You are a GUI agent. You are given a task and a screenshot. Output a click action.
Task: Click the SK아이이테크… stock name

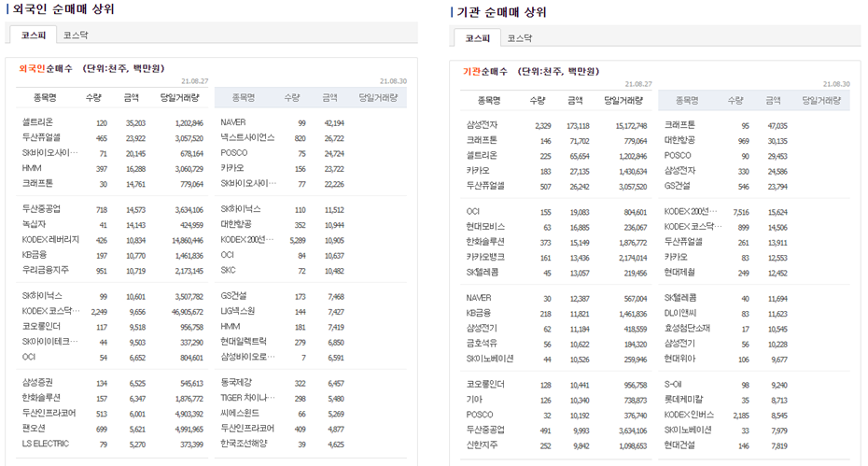(x=49, y=341)
